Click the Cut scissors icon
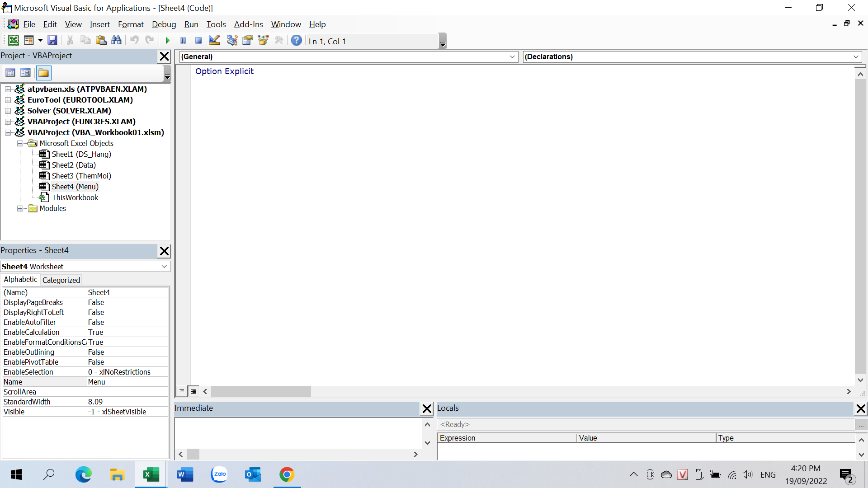The height and width of the screenshot is (488, 868). [x=70, y=41]
